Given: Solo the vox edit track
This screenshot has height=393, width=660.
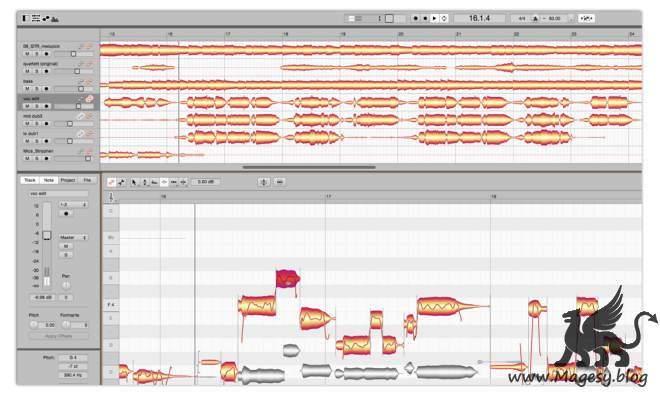Looking at the screenshot, I should 37,106.
